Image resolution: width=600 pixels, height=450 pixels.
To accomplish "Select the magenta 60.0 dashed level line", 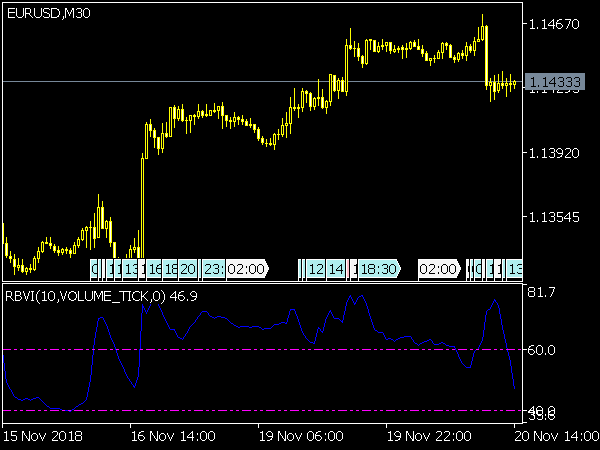I will (262, 350).
